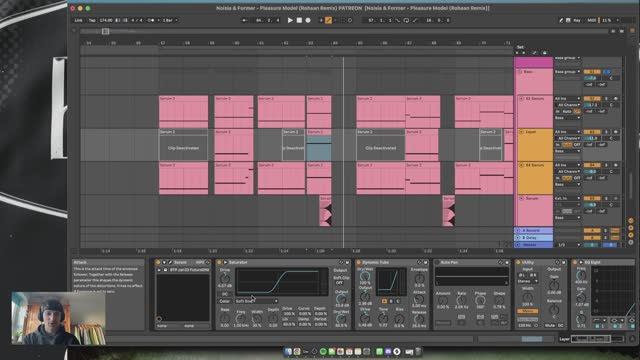Select the B Delay return track
Image resolution: width=640 pixels, height=360 pixels.
pyautogui.click(x=534, y=238)
